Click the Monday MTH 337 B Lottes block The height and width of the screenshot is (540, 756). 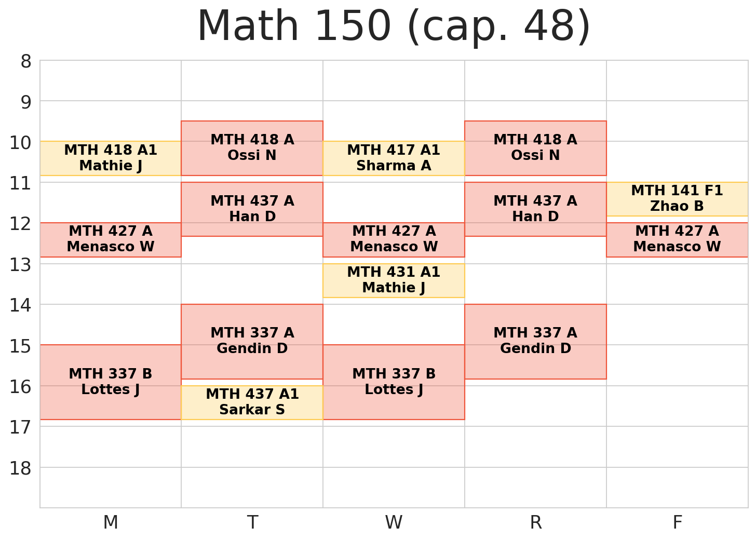(x=111, y=382)
